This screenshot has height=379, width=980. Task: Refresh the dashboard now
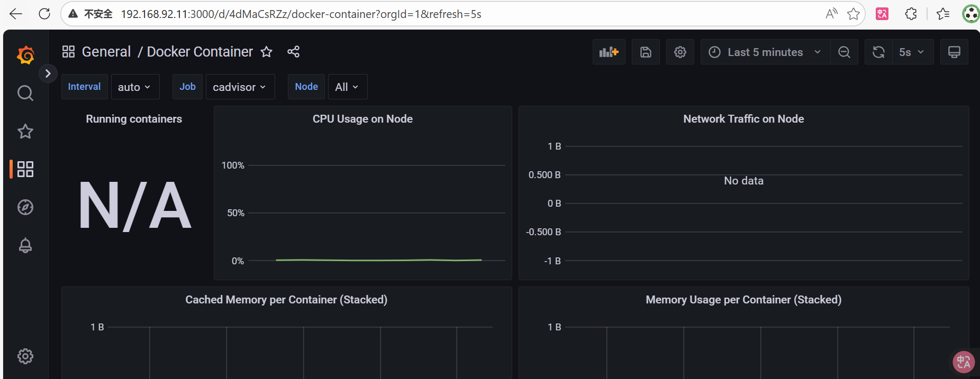(878, 52)
